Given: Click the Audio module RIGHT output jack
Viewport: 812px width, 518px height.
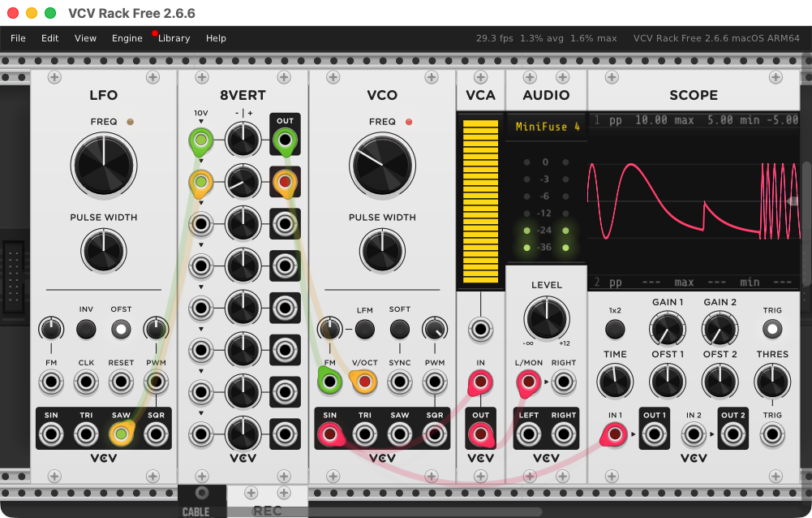Looking at the screenshot, I should [x=564, y=434].
